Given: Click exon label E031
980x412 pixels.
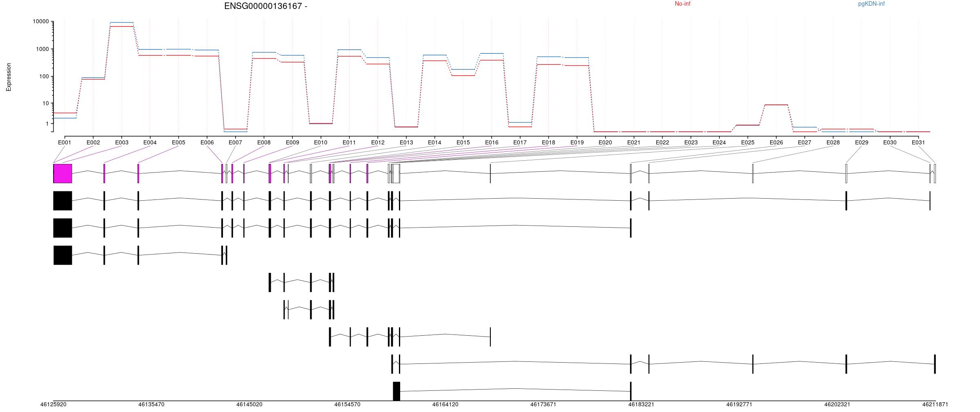Looking at the screenshot, I should tap(918, 142).
